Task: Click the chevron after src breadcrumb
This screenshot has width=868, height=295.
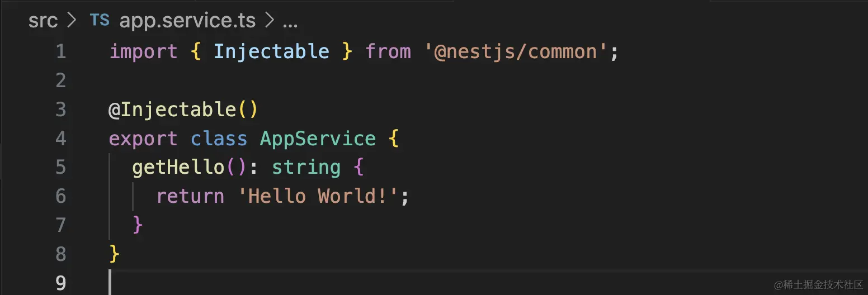Action: 72,21
